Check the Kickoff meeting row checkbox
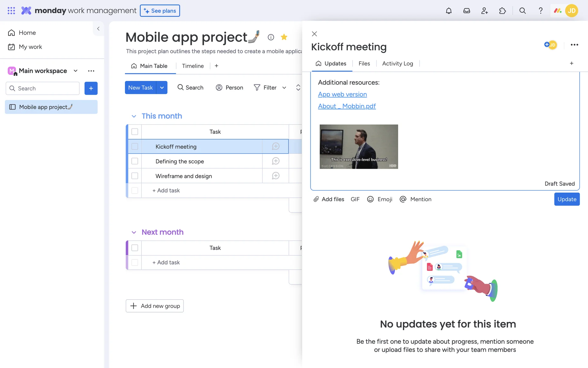 [135, 147]
